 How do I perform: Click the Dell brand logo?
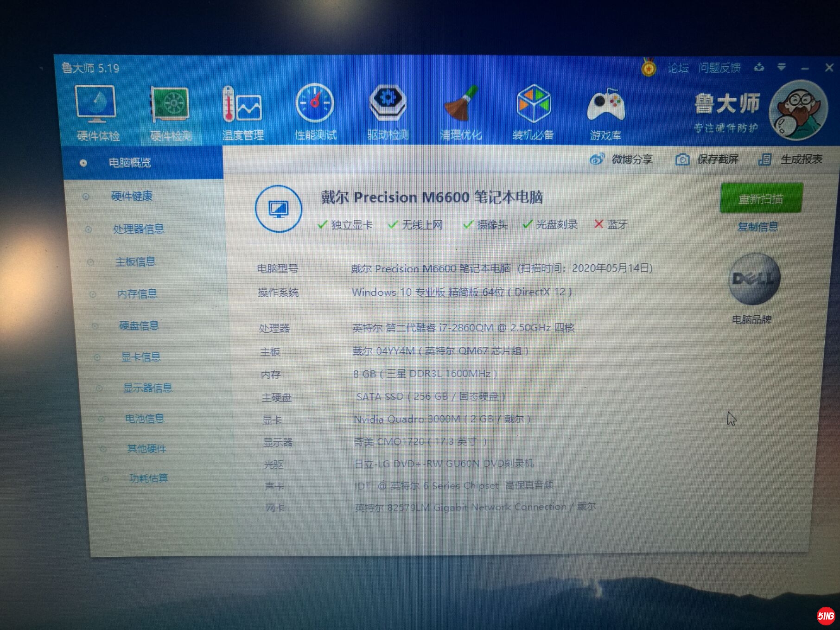(x=754, y=279)
